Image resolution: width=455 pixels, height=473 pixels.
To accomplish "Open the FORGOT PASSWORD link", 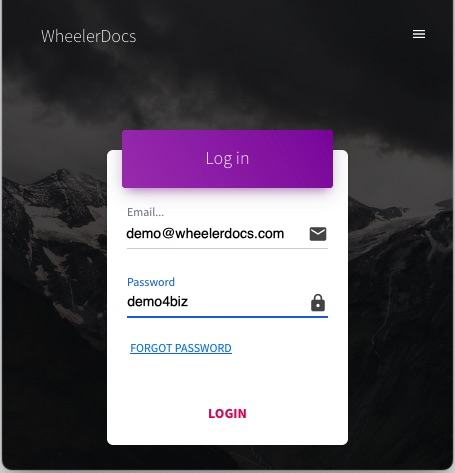I will (x=181, y=348).
